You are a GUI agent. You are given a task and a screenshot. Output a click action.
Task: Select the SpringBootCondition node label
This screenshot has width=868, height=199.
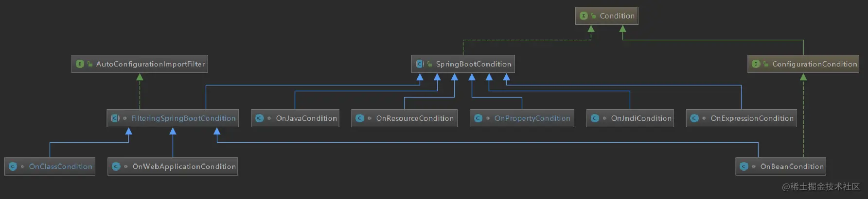pos(474,64)
